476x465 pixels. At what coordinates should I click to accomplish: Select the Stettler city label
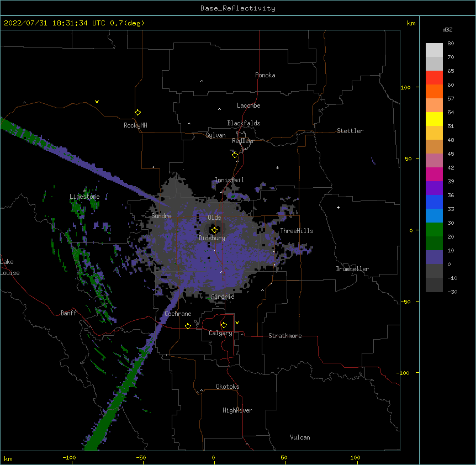[350, 131]
